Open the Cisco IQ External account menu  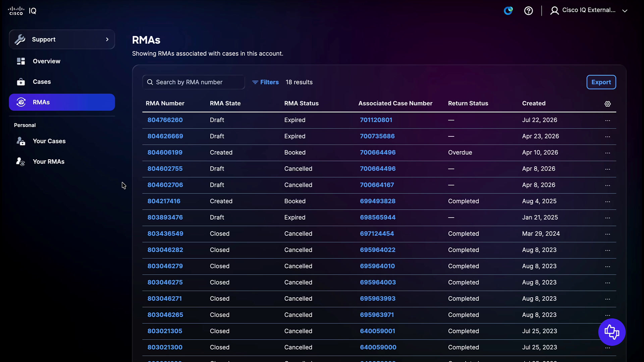point(589,10)
